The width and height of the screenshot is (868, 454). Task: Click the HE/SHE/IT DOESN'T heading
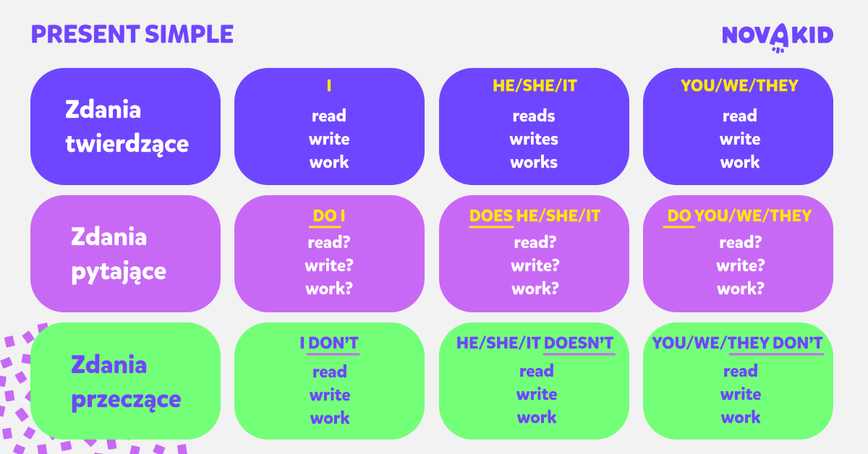click(535, 343)
